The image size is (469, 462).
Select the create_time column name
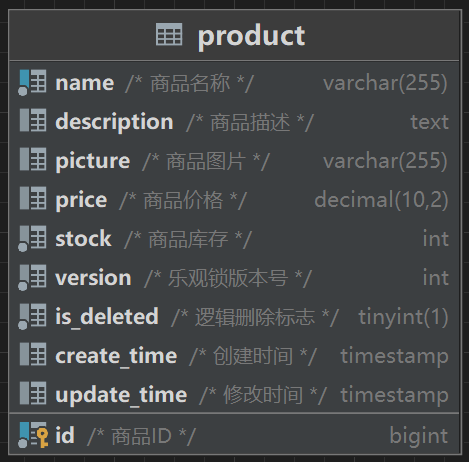coord(116,356)
